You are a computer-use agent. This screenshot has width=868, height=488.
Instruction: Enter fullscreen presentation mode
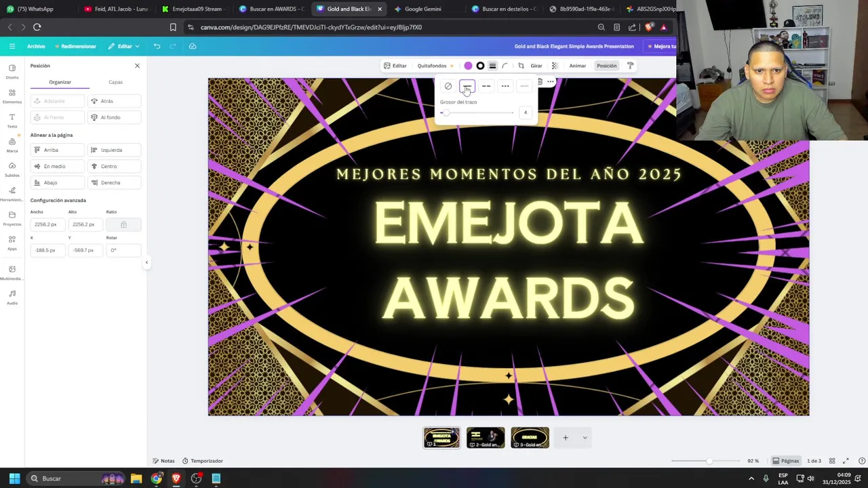click(846, 461)
